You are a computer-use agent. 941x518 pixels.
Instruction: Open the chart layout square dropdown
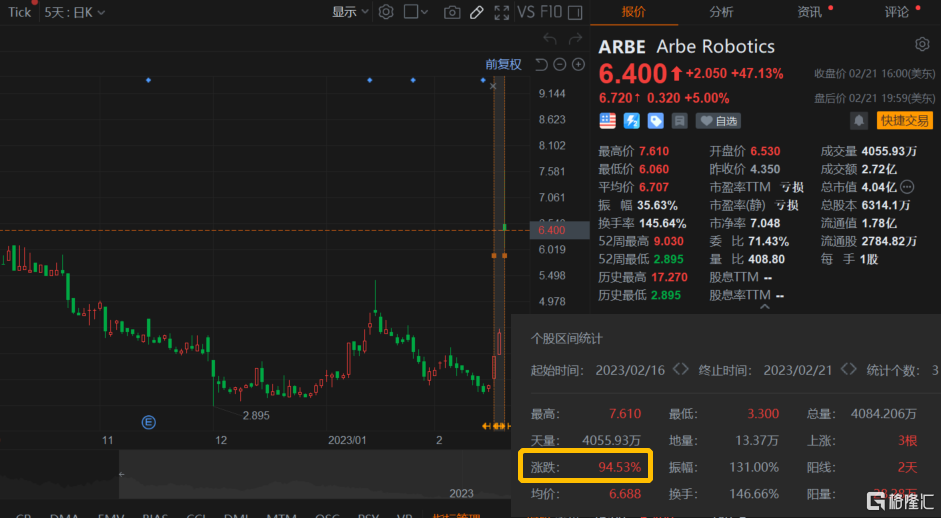(x=416, y=12)
